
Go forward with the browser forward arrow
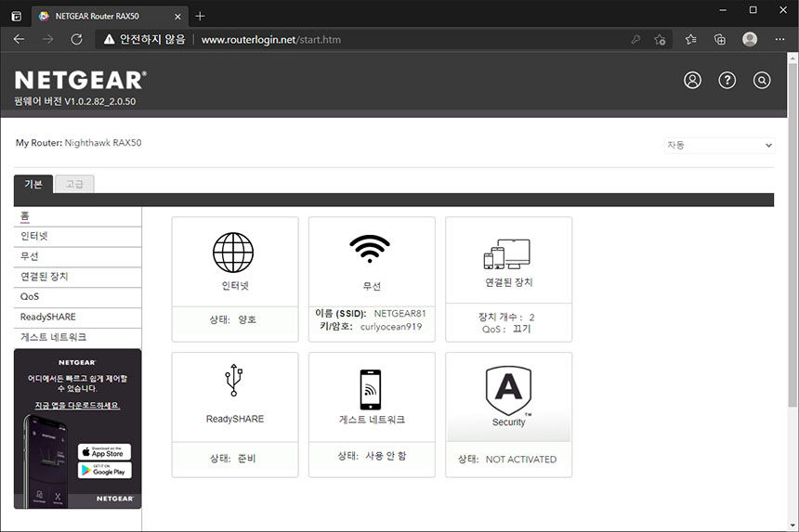tap(48, 39)
